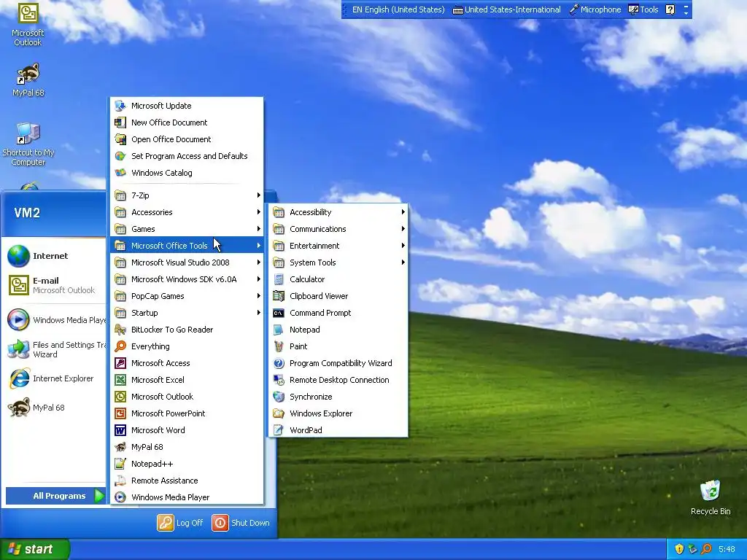Launch MyPal 68 from the start menu left pane
The image size is (747, 560).
click(x=55, y=408)
